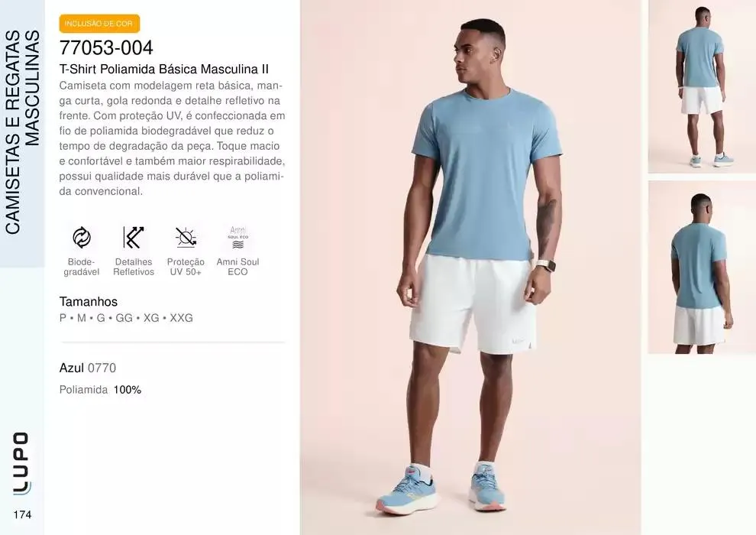The image size is (756, 535).
Task: Open the lower close-up back-view thumbnail
Action: [x=702, y=267]
